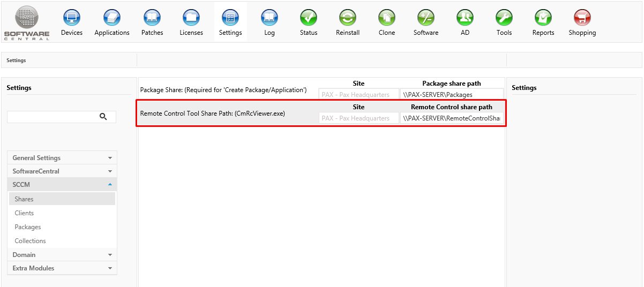Expand the General Settings section
The height and width of the screenshot is (287, 644).
62,158
